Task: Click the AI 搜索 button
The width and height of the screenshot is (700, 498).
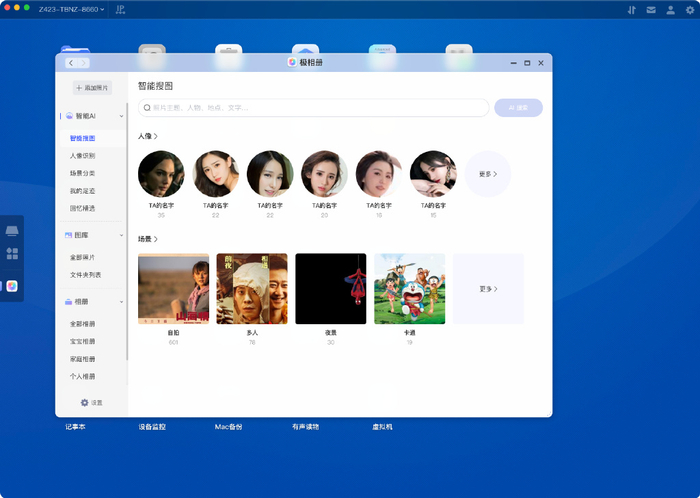Action: click(518, 108)
